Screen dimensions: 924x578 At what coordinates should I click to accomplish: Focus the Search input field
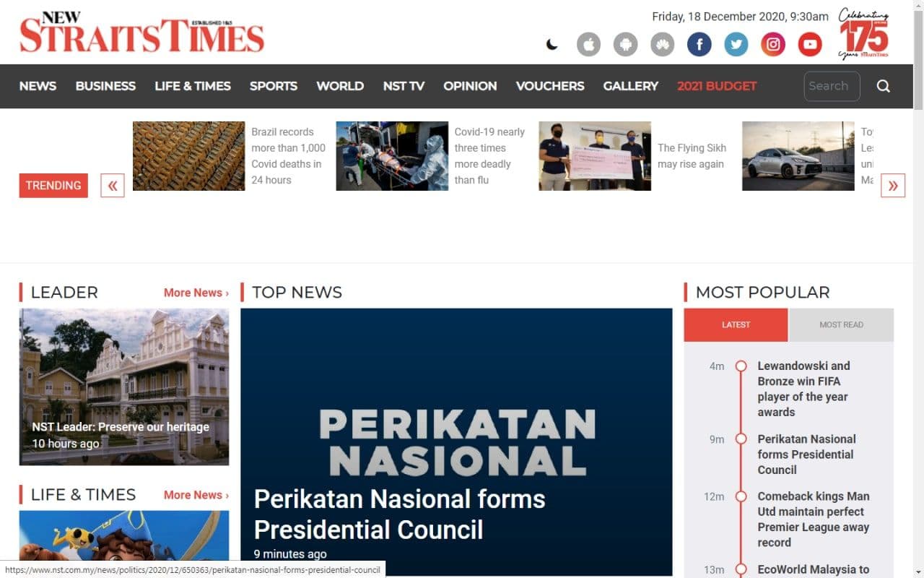(832, 86)
